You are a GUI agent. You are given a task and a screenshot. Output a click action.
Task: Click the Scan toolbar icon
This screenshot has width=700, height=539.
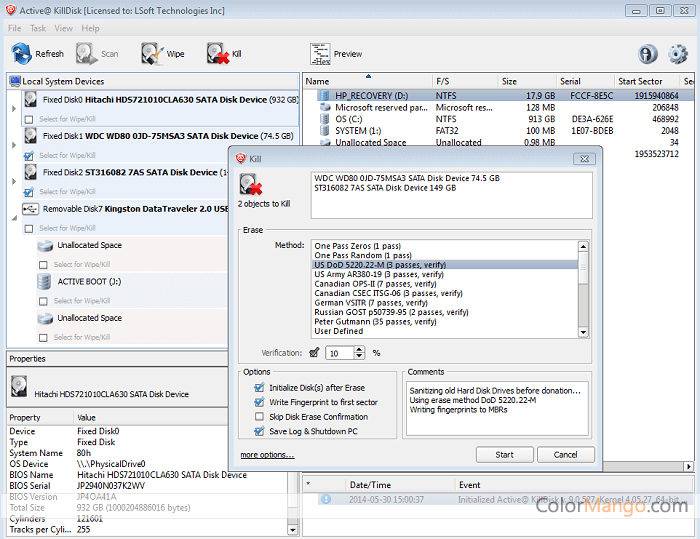click(86, 54)
